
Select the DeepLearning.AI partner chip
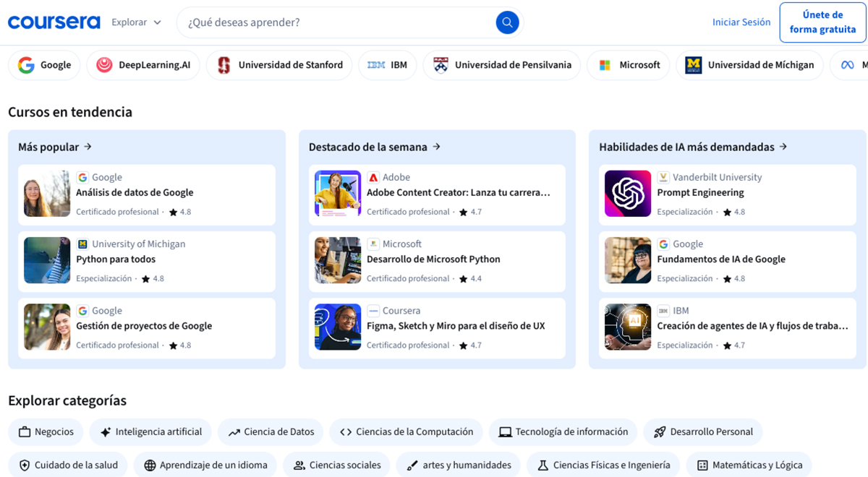pyautogui.click(x=144, y=65)
